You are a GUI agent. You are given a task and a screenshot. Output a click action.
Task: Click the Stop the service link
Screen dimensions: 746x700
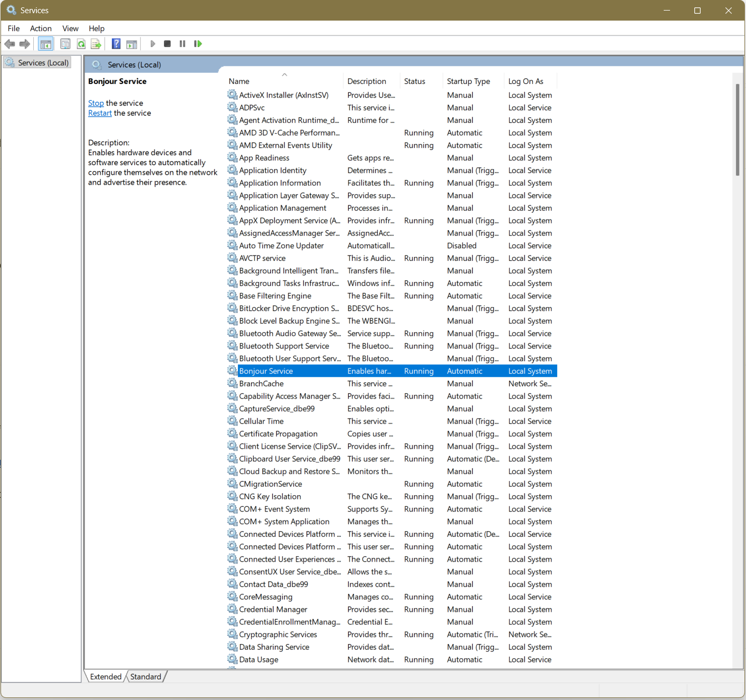[x=95, y=103]
